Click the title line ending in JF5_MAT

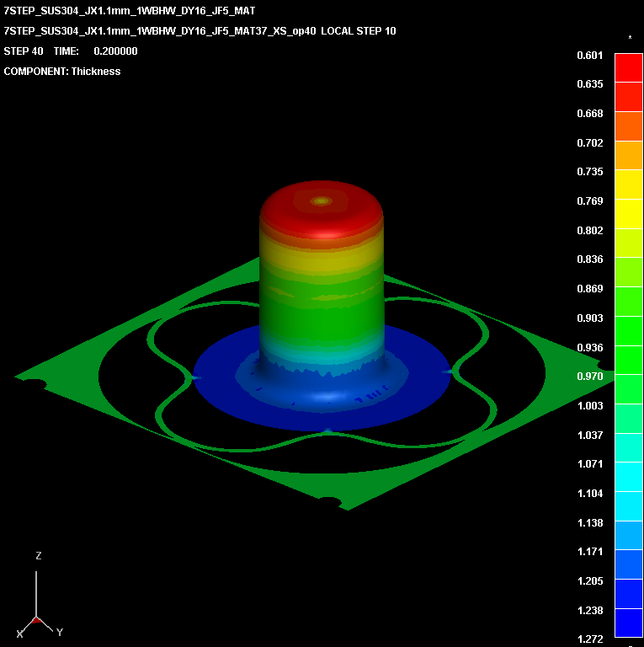(x=130, y=11)
